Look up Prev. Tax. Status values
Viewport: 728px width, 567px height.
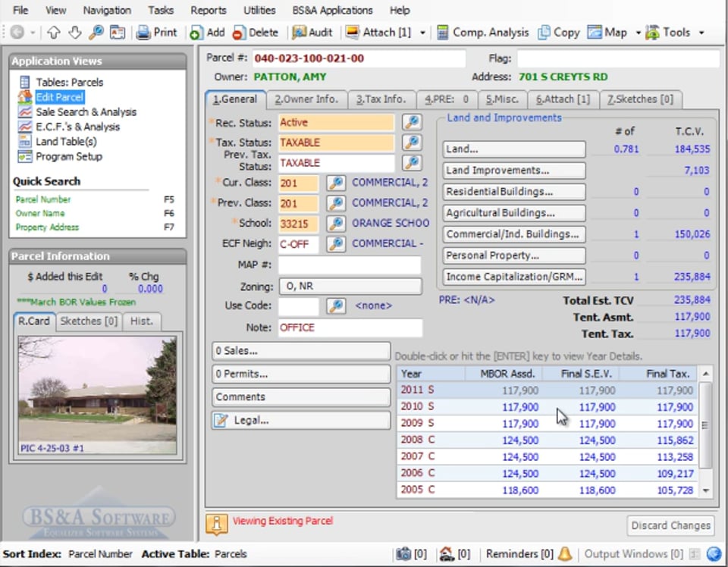point(412,162)
